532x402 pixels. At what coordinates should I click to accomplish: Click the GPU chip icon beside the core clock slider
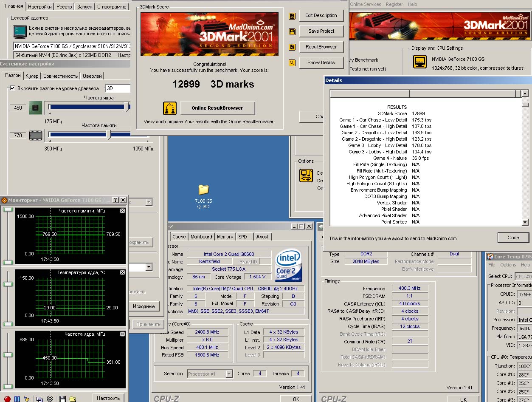35,108
